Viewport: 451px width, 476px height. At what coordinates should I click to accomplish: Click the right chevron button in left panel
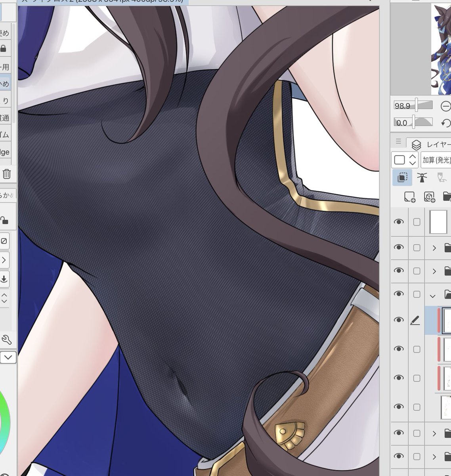[4, 260]
